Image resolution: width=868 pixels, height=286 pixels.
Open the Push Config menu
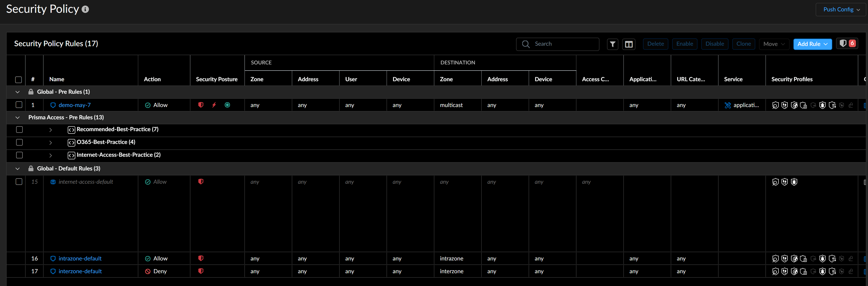click(841, 9)
